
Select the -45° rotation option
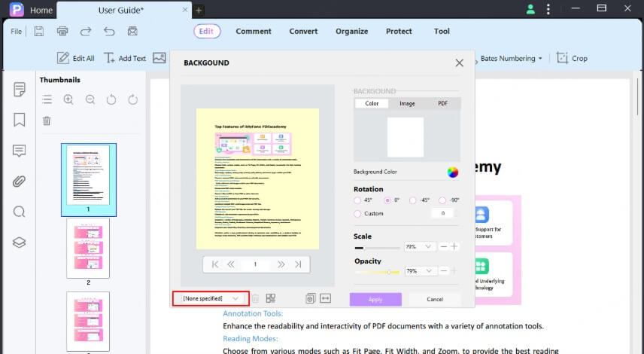click(x=413, y=200)
